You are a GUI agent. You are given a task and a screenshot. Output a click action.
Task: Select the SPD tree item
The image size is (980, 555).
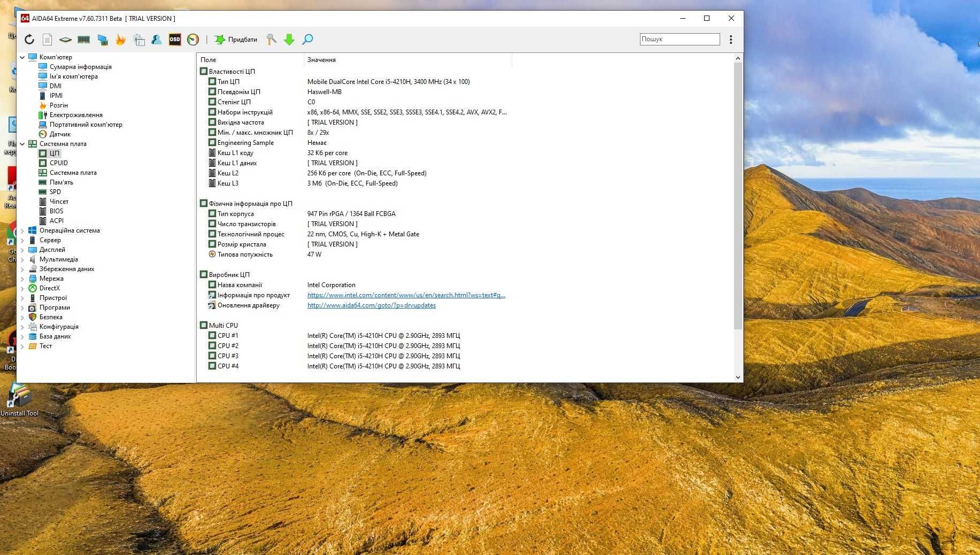[55, 192]
